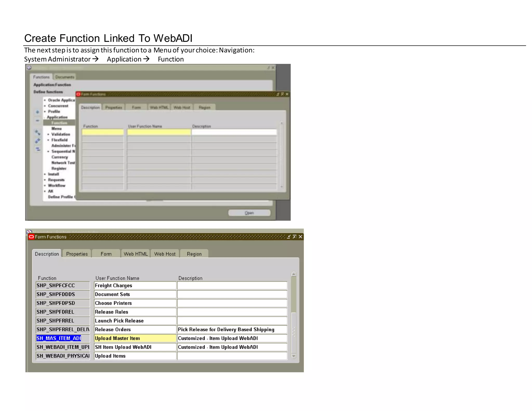
Task: Click the Choose Printers user function name
Action: pos(135,303)
